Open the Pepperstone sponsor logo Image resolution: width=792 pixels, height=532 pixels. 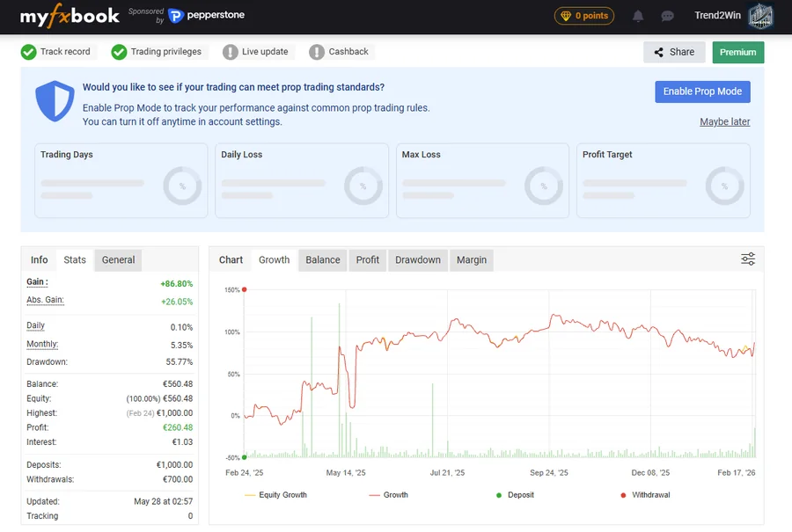(206, 16)
